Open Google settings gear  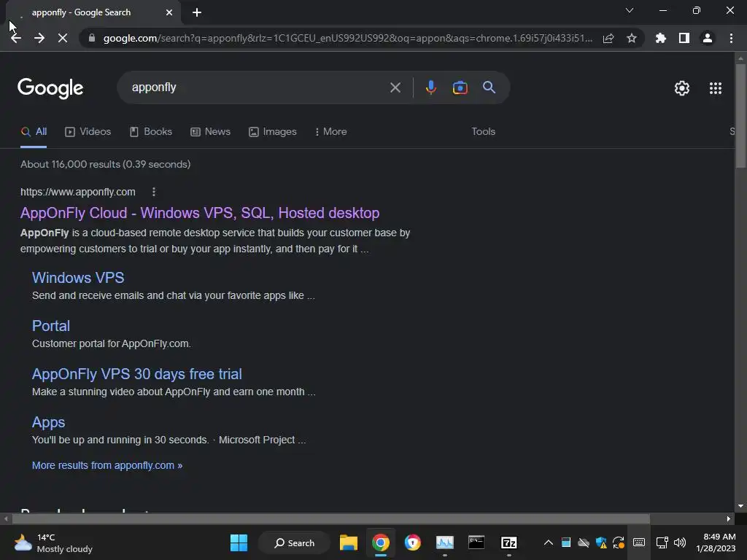point(682,88)
